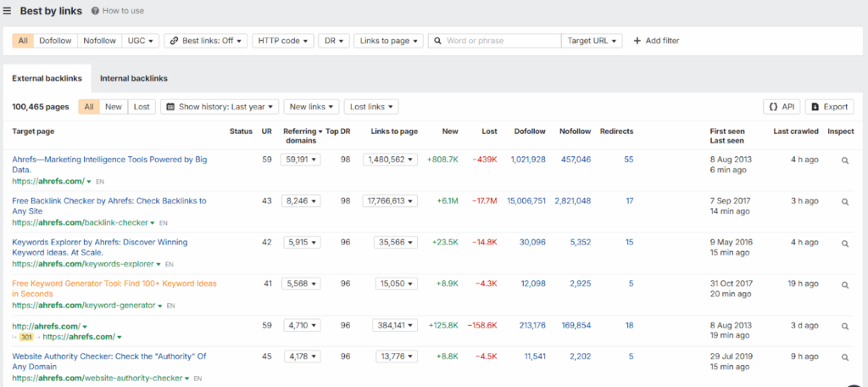The height and width of the screenshot is (387, 868).
Task: Open https://ahrefs.com/keyword-generator URL
Action: click(x=84, y=306)
